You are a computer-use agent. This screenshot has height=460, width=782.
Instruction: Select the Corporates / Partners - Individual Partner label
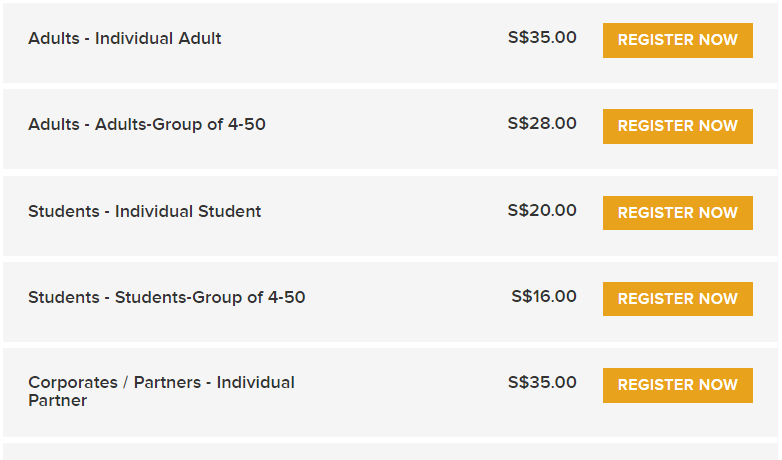(x=161, y=391)
